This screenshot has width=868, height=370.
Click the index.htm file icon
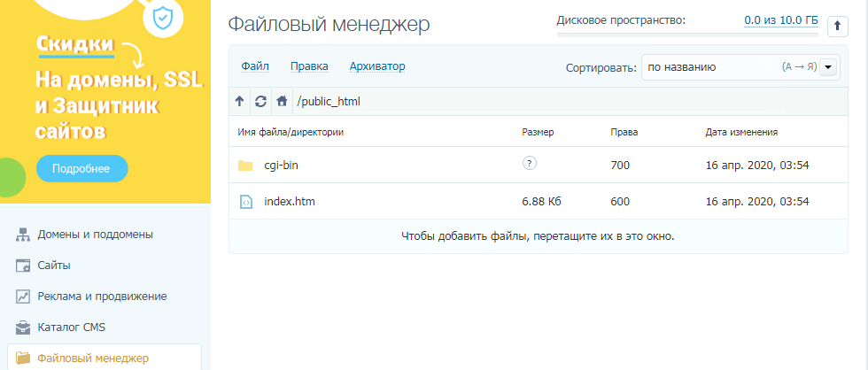[245, 202]
